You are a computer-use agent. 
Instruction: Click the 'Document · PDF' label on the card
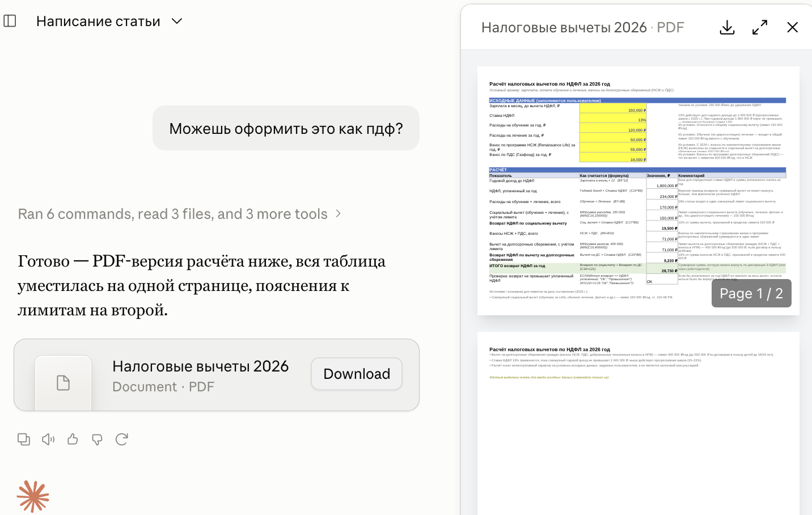(x=163, y=387)
